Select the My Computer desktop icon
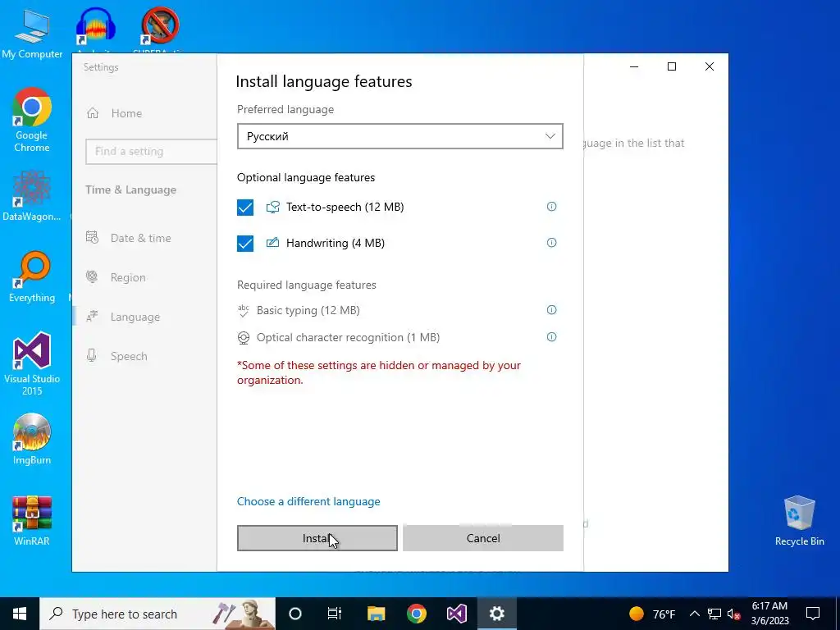Screen dimensions: 840x630 click(x=32, y=34)
